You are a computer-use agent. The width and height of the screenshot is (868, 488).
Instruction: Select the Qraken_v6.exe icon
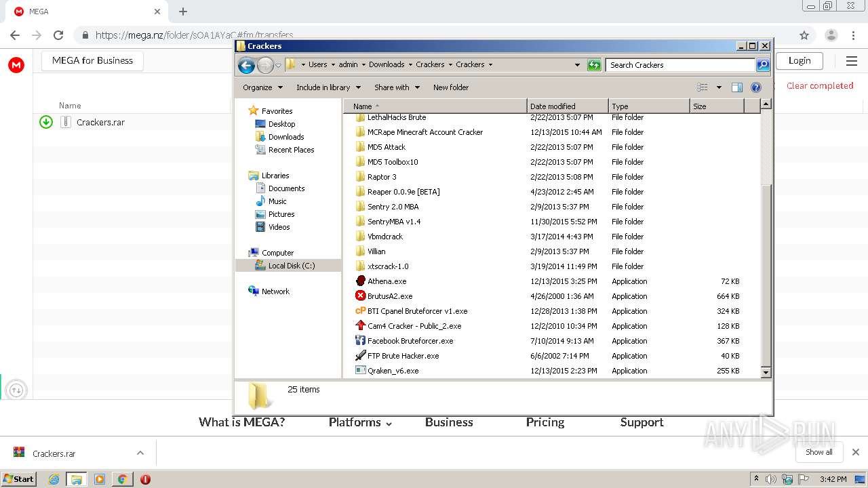[x=361, y=371]
